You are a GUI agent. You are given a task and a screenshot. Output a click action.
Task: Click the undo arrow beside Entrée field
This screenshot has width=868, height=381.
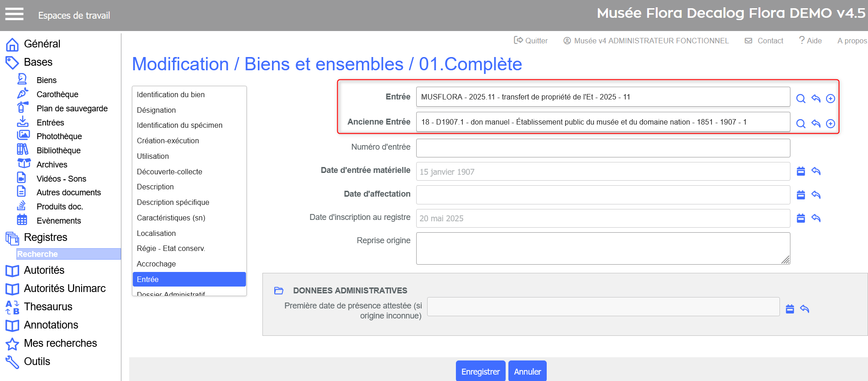pos(816,99)
